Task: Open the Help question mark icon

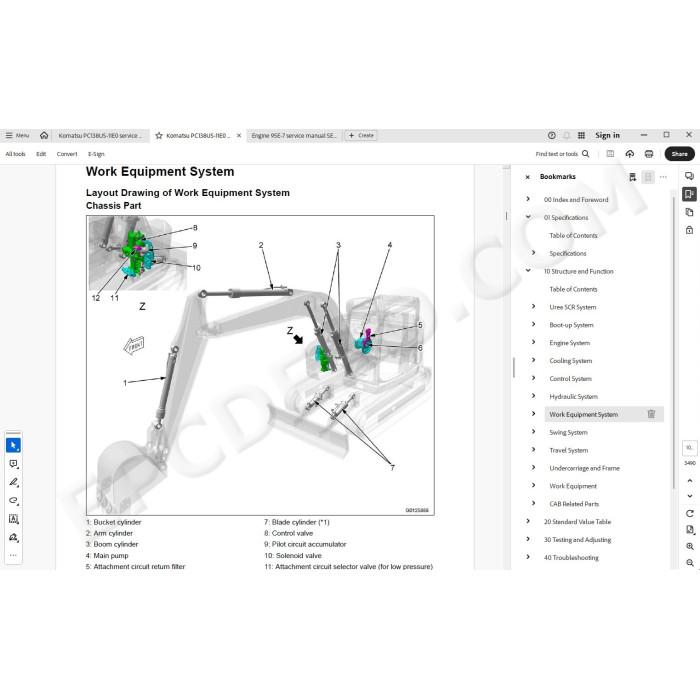Action: pos(552,135)
